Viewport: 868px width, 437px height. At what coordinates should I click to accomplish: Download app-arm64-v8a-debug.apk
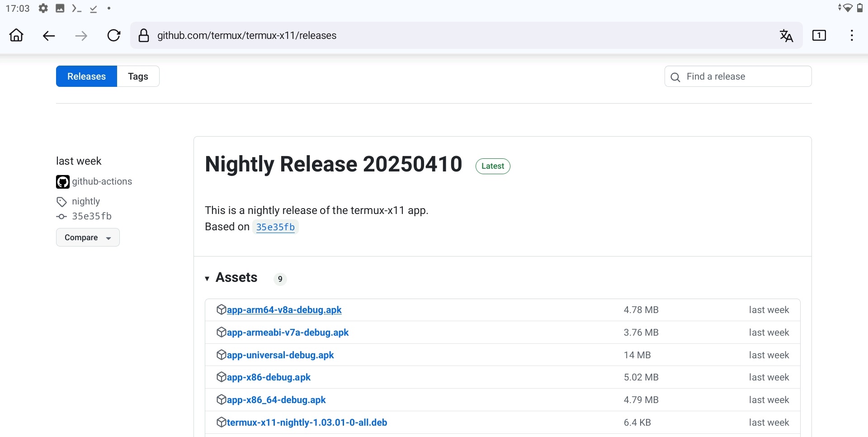(x=284, y=310)
